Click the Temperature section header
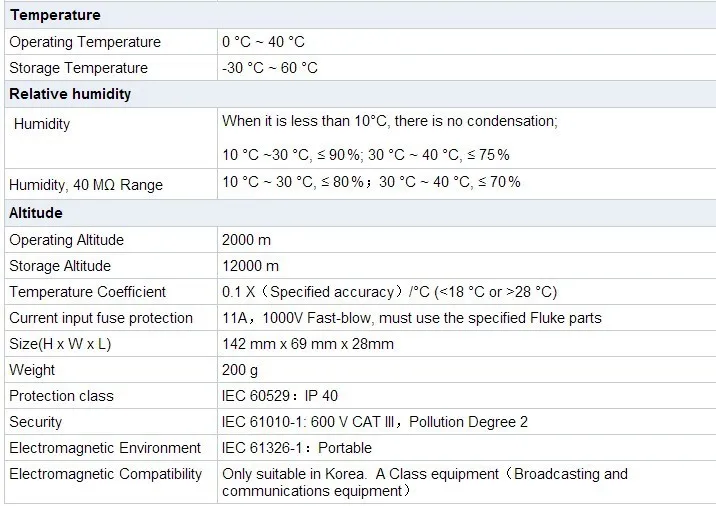This screenshot has width=716, height=506. point(55,15)
